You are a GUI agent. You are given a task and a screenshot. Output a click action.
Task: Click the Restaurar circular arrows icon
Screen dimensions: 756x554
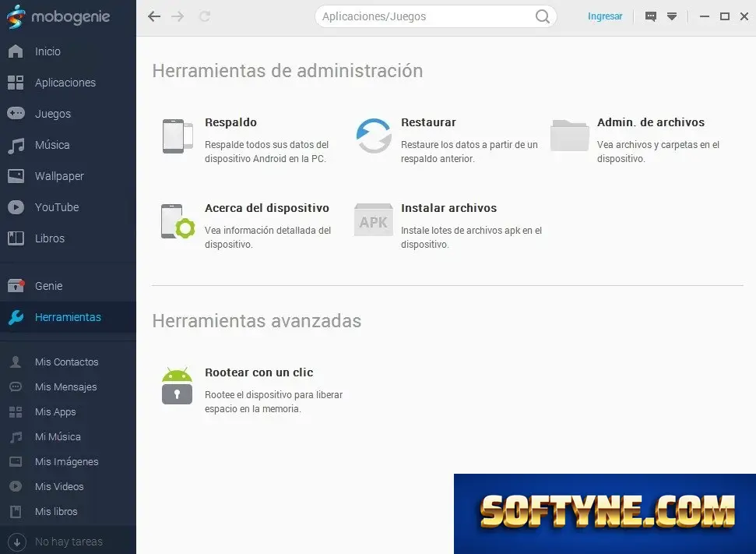pos(374,136)
